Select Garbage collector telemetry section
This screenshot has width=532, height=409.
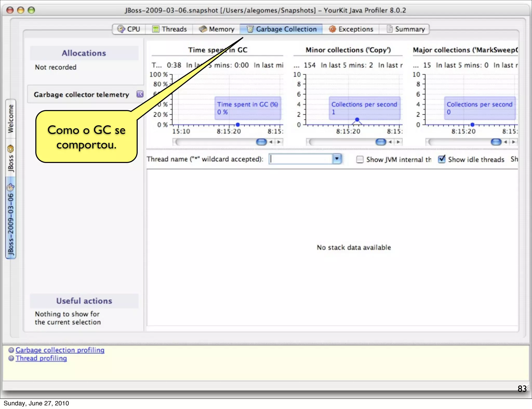point(82,94)
